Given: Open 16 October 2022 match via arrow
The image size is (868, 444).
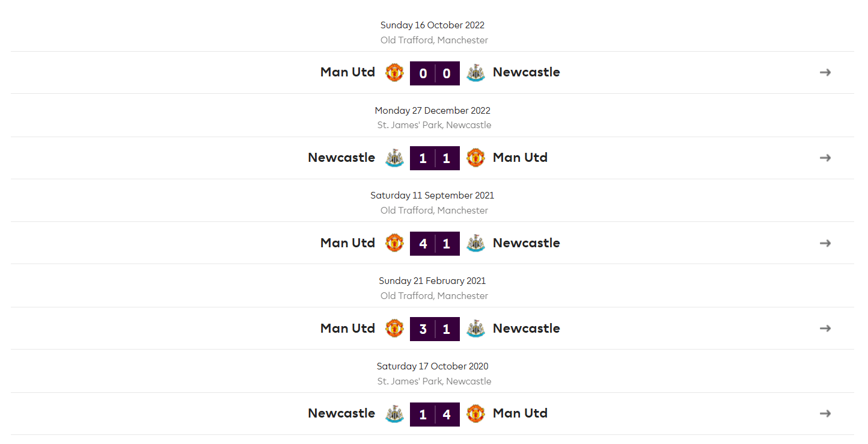Looking at the screenshot, I should click(825, 72).
